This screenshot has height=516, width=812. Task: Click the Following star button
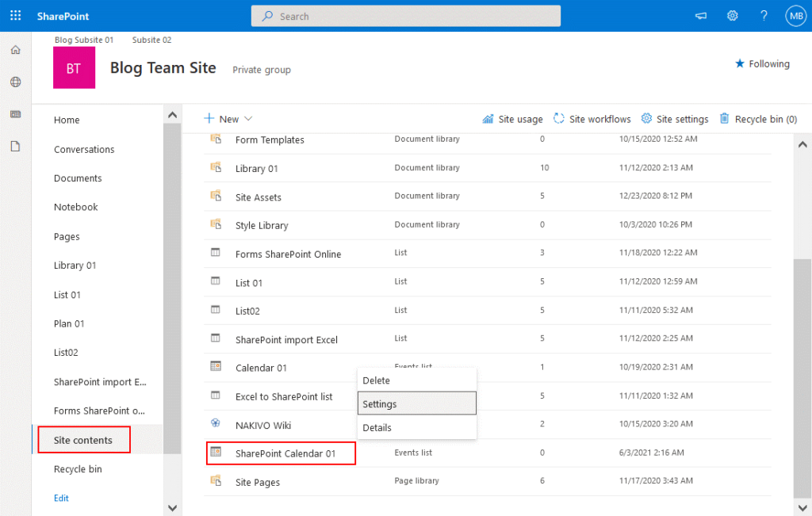[761, 63]
